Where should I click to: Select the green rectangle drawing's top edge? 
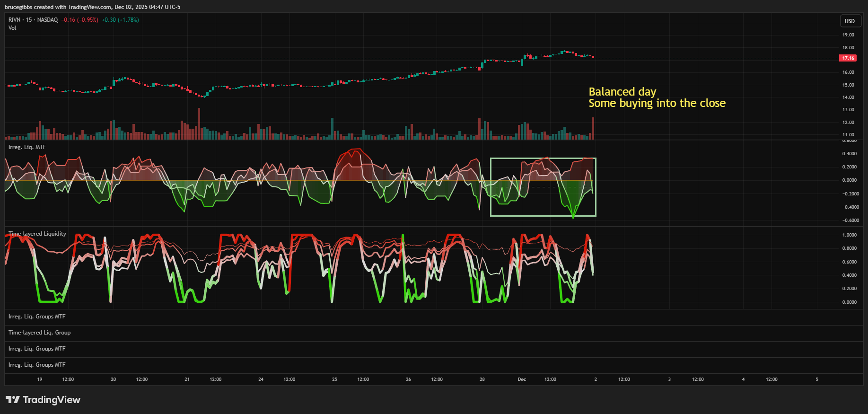click(x=543, y=159)
